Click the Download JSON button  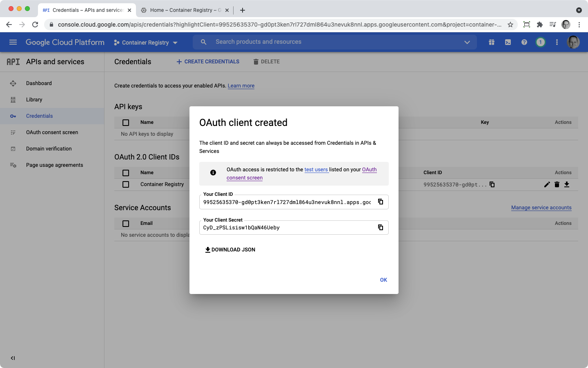(x=230, y=249)
